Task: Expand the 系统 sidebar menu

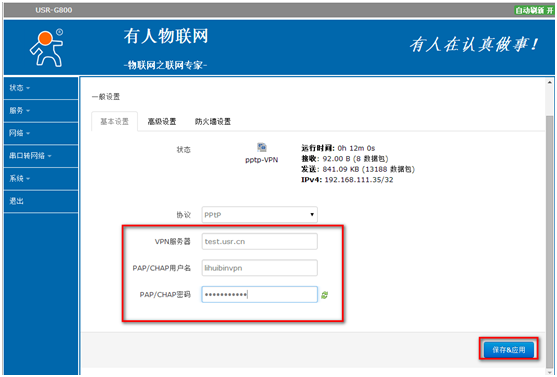Action: (x=41, y=179)
